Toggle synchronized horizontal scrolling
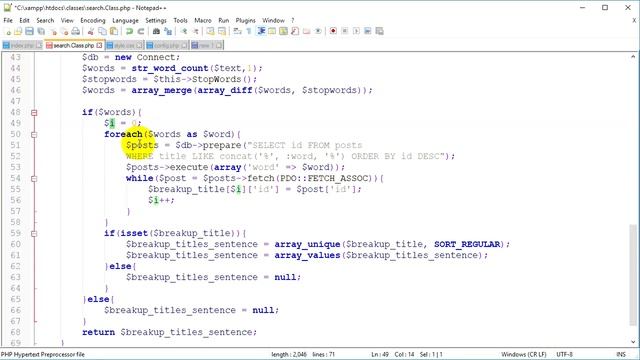640x360 pixels. pyautogui.click(x=222, y=31)
